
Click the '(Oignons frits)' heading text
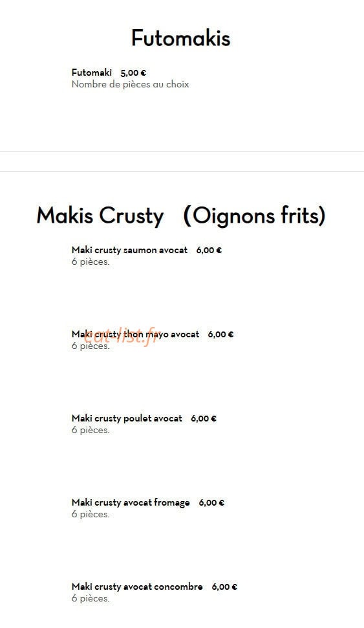point(254,216)
